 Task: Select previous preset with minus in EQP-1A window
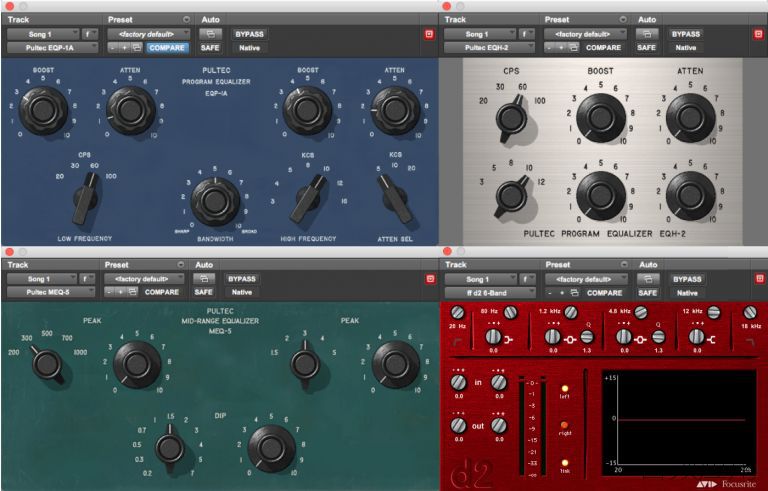pos(113,48)
